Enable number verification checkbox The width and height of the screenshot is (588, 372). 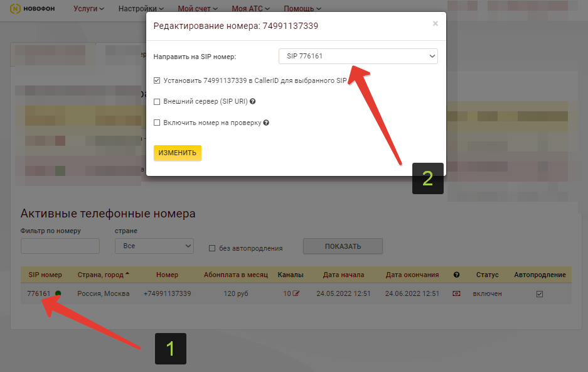pyautogui.click(x=157, y=123)
